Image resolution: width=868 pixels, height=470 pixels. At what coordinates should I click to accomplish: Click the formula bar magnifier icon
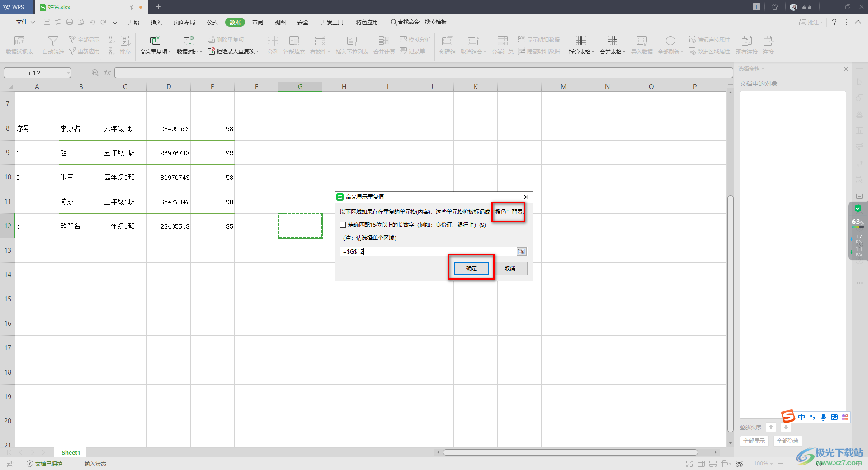[x=95, y=73]
